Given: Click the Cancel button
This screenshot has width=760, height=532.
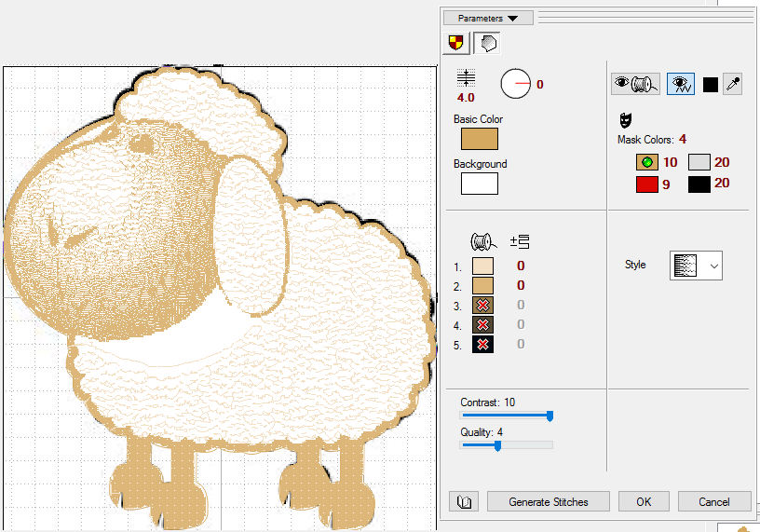Looking at the screenshot, I should (714, 501).
